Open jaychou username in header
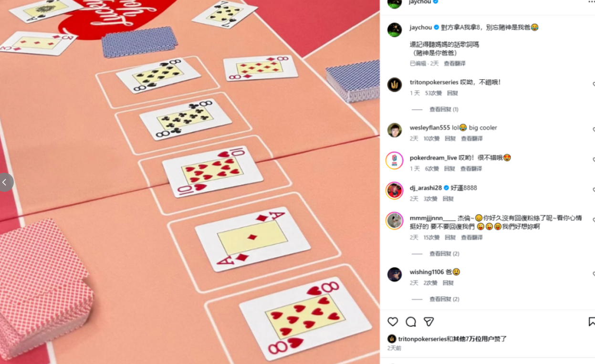This screenshot has height=364, width=595. pyautogui.click(x=420, y=2)
